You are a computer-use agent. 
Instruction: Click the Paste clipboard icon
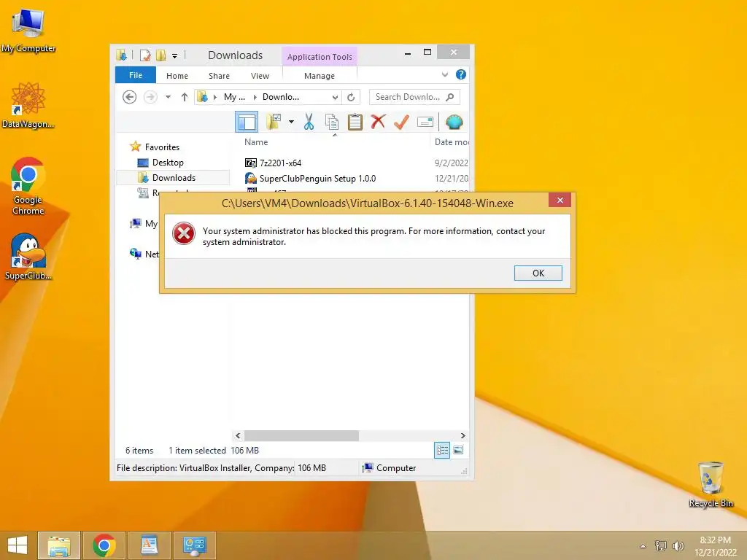coord(355,122)
